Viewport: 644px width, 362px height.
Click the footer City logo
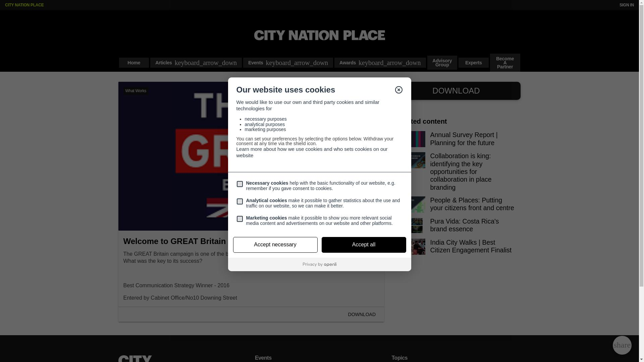pyautogui.click(x=135, y=358)
